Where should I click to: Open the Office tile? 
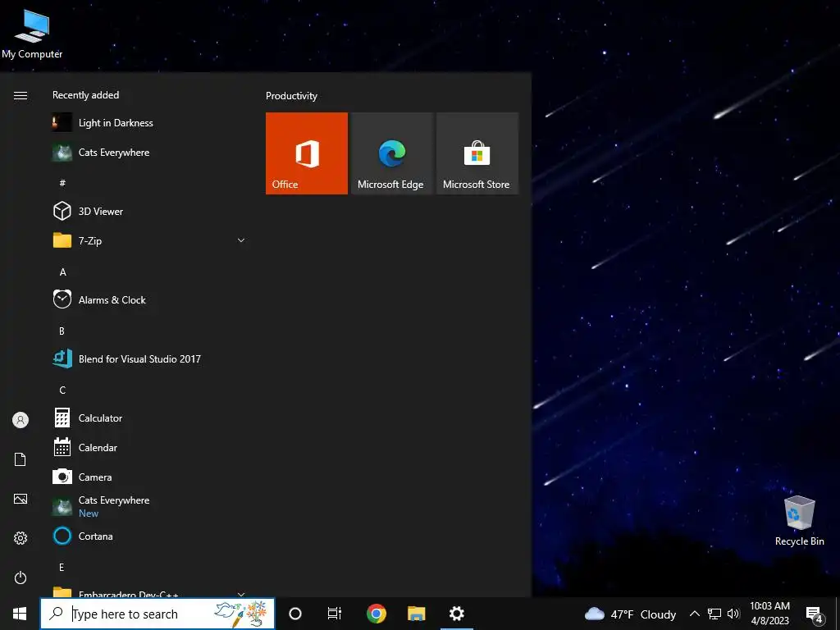(x=307, y=153)
